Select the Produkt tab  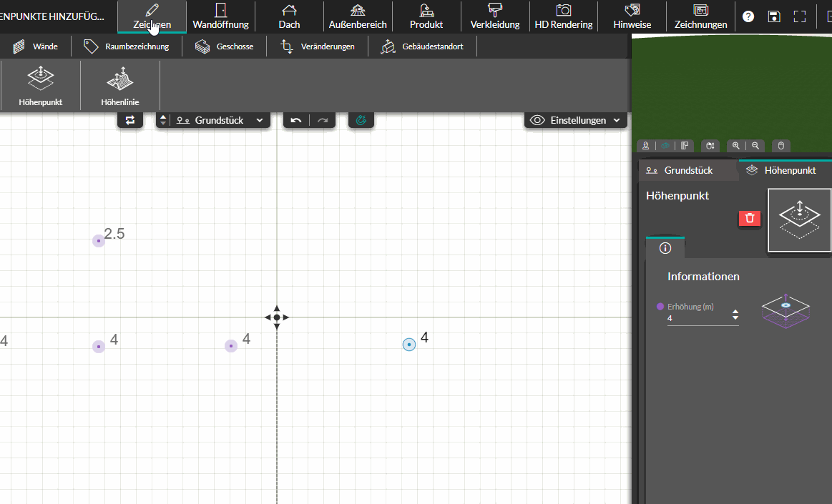point(426,16)
